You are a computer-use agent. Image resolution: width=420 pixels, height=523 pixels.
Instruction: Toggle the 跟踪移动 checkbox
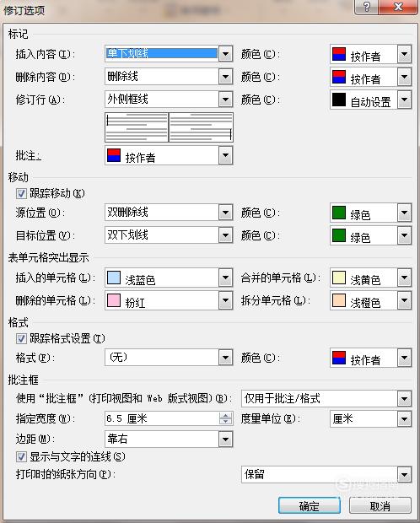(x=21, y=193)
